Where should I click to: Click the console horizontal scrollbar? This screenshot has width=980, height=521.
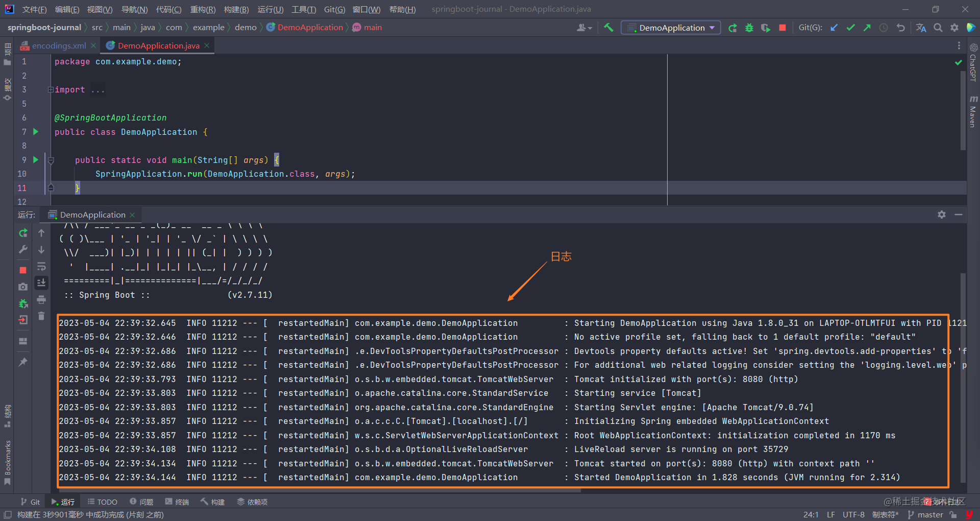(319, 490)
